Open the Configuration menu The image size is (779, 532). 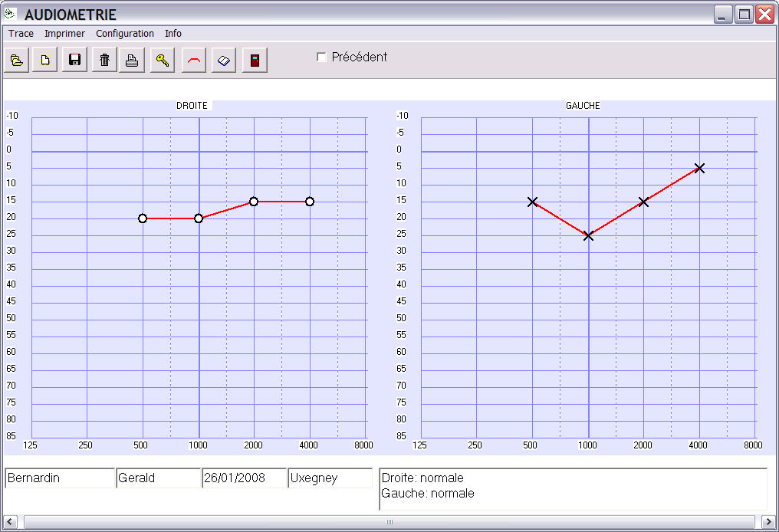pyautogui.click(x=125, y=34)
